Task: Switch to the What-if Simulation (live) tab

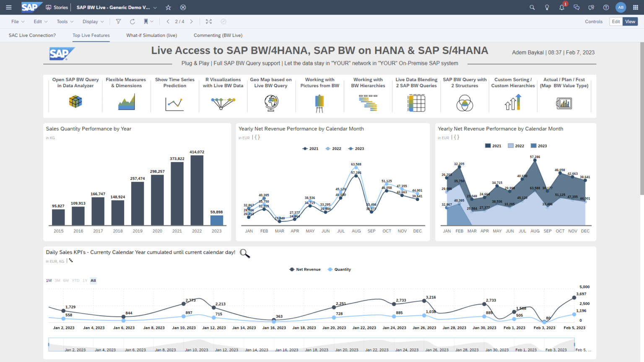Action: pyautogui.click(x=151, y=35)
